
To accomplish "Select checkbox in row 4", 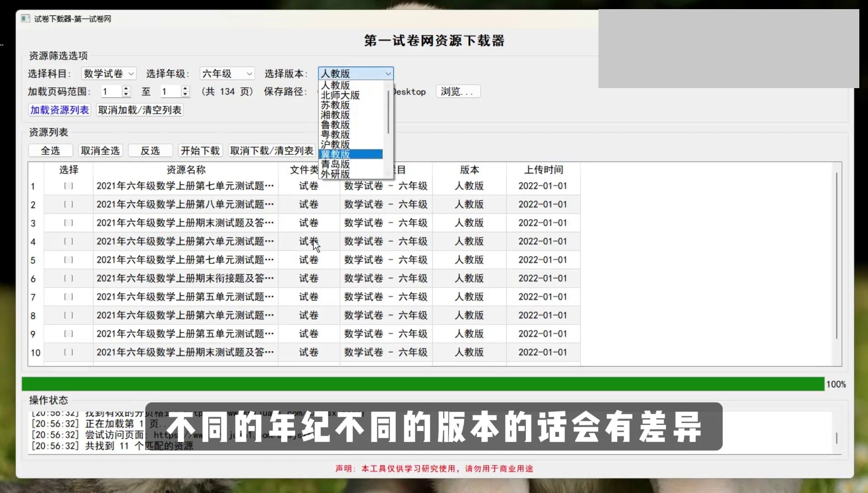I will [x=69, y=241].
